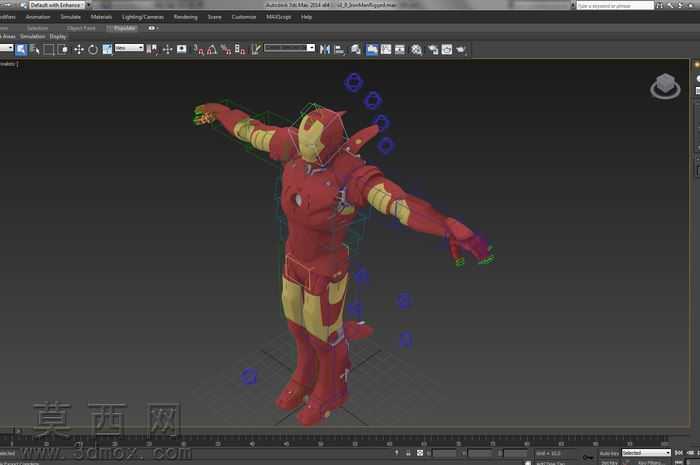Image resolution: width=700 pixels, height=465 pixels.
Task: Open the Simulate menu
Action: pos(71,17)
